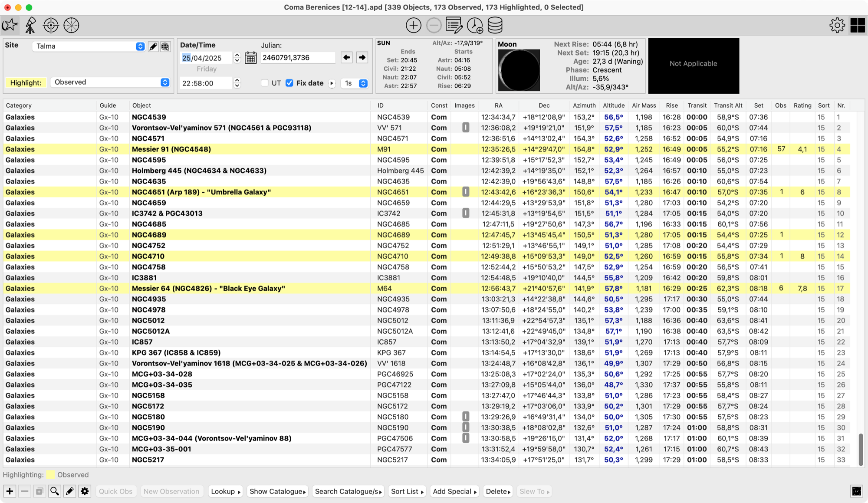Viewport: 868px width, 503px height.
Task: Click the globe icon beside the site
Action: tap(165, 46)
